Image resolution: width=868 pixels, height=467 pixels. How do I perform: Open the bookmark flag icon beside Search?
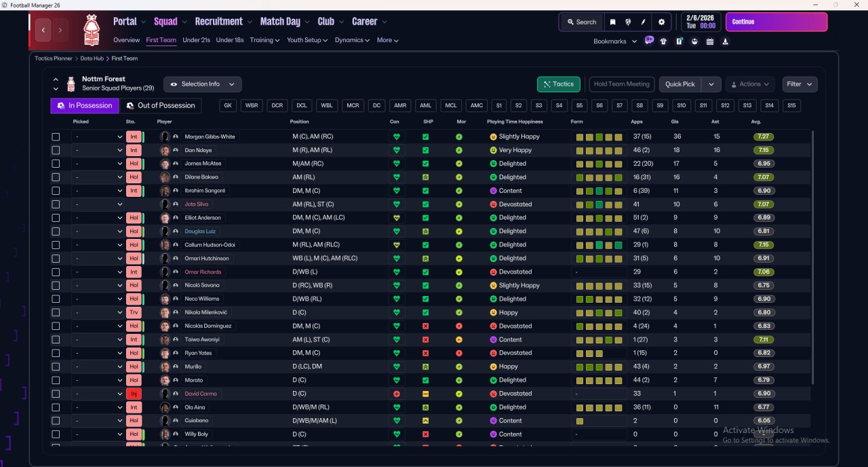click(x=613, y=22)
